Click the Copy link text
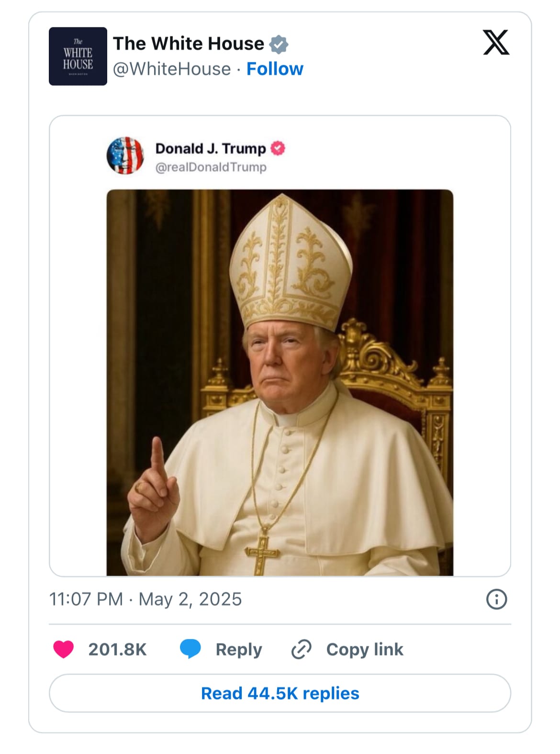The image size is (560, 754). click(365, 649)
